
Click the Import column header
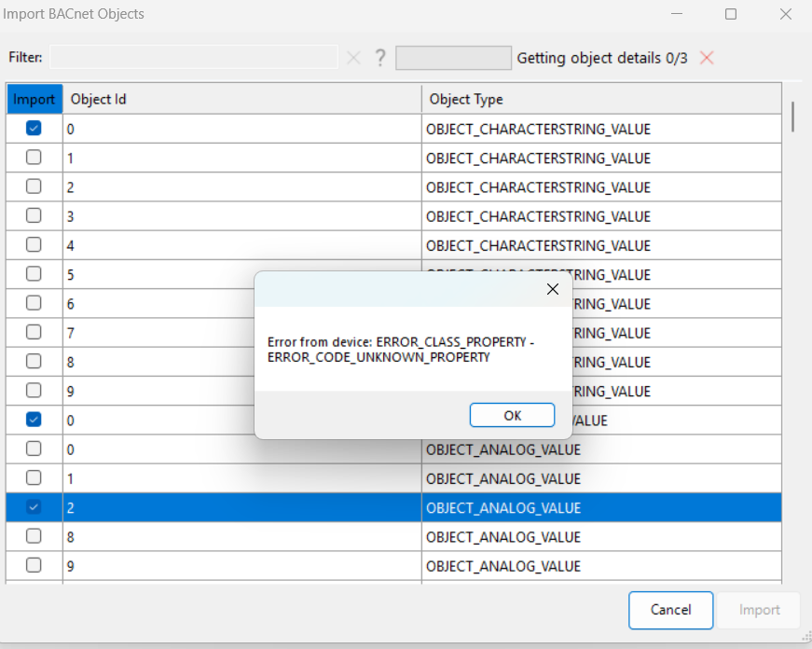(x=34, y=100)
